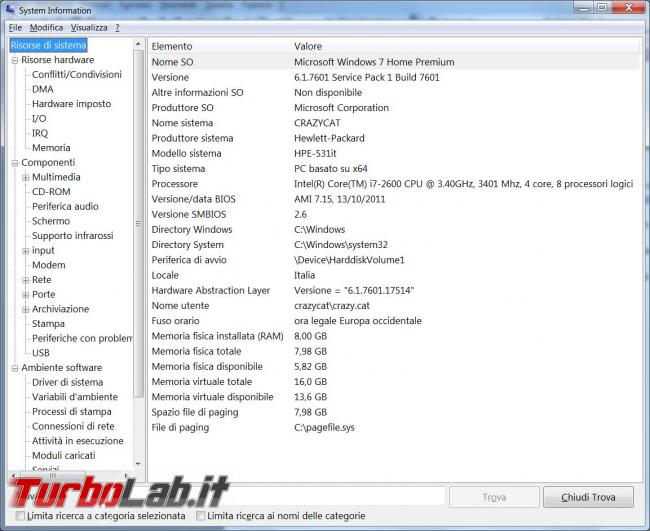Select the Periferica di avvio row
The height and width of the screenshot is (531, 650).
394,260
